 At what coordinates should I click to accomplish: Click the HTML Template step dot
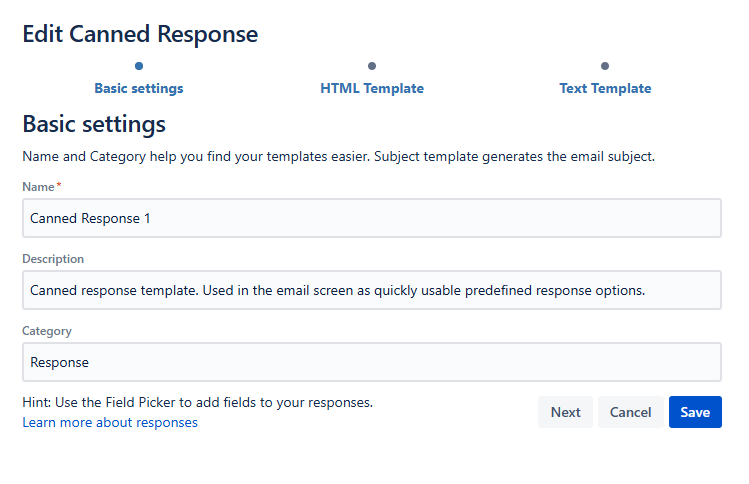(x=372, y=66)
